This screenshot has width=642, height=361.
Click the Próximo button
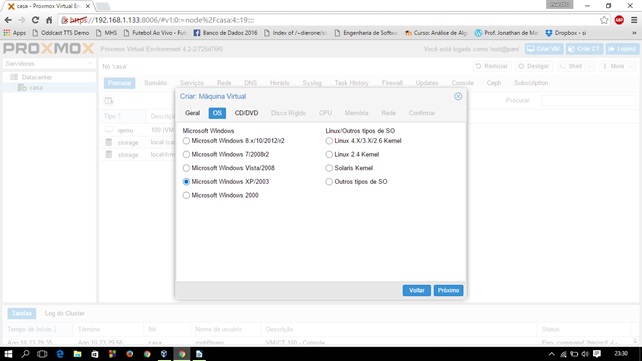[448, 290]
